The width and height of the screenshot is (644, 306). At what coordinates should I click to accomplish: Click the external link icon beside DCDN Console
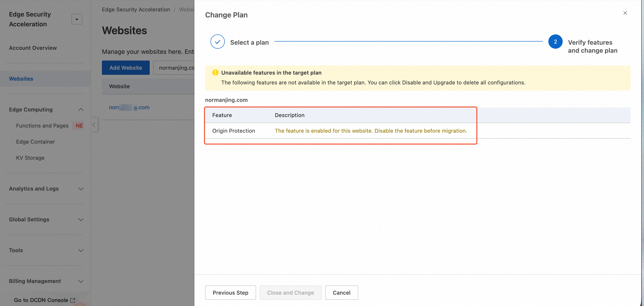(x=73, y=300)
